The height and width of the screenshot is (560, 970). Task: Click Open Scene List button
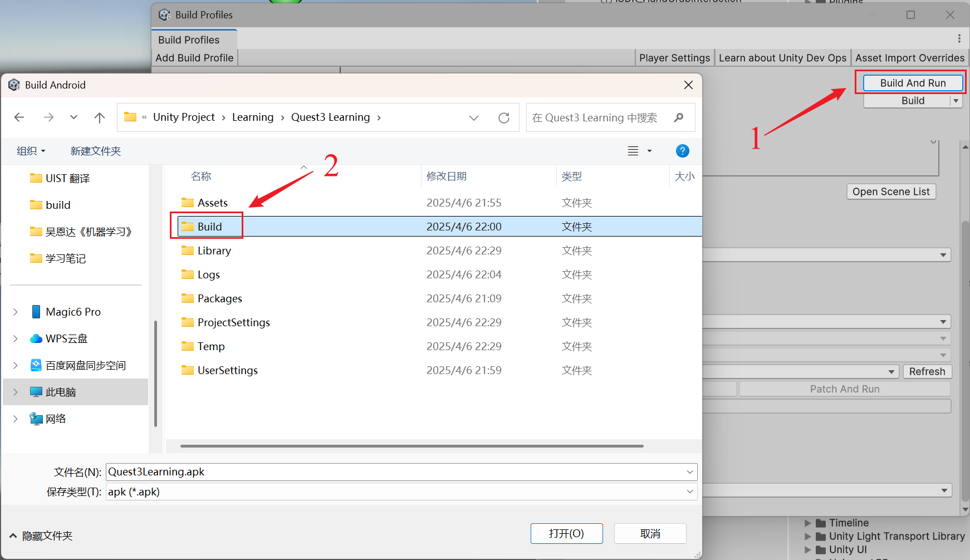click(891, 191)
